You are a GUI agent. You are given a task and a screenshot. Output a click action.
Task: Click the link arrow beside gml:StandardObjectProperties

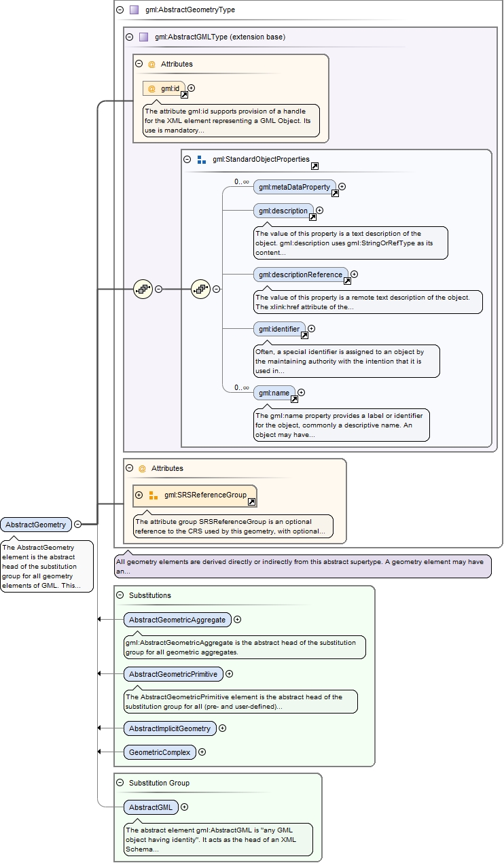pos(314,166)
